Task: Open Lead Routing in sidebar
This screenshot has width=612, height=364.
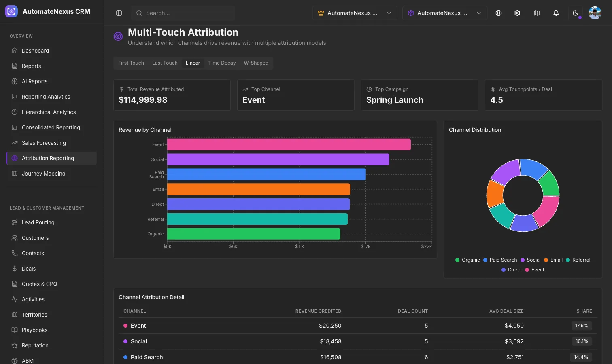Action: click(52, 222)
